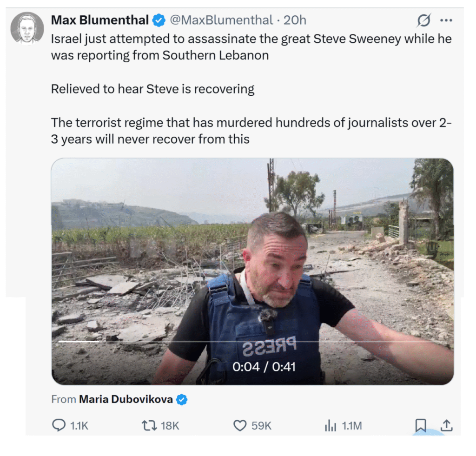The image size is (476, 456).
Task: Like the post with 59K likes
Action: click(x=239, y=425)
